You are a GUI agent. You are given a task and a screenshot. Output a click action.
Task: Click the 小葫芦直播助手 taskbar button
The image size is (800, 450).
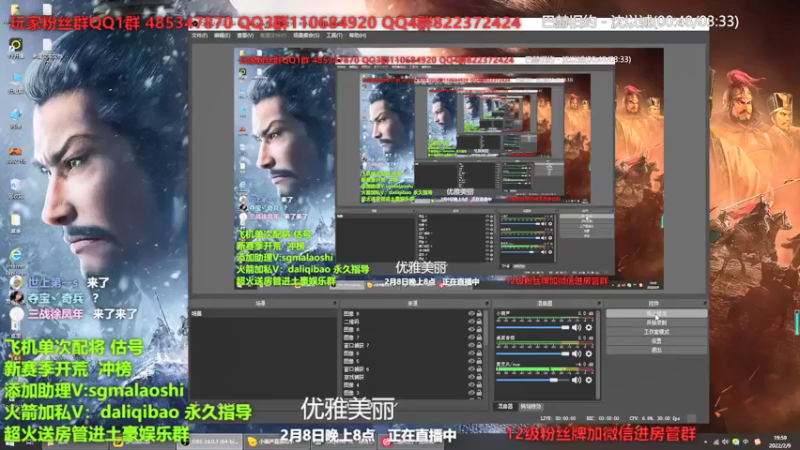point(276,441)
